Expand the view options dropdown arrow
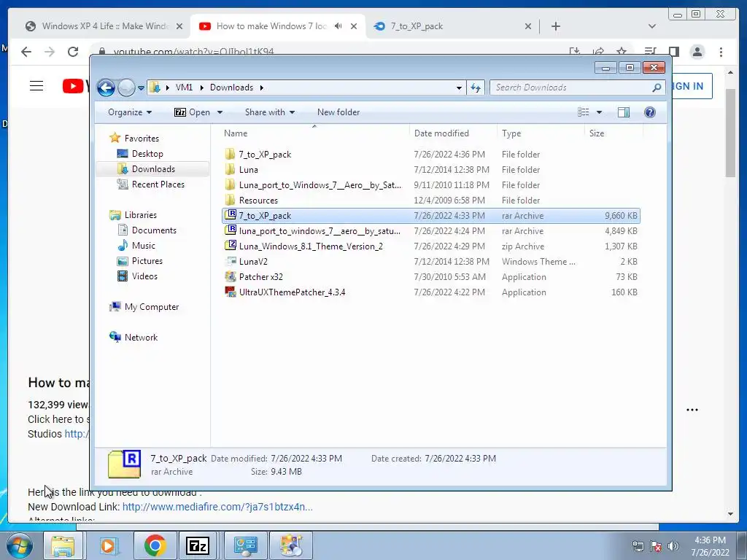Image resolution: width=747 pixels, height=560 pixels. point(600,112)
